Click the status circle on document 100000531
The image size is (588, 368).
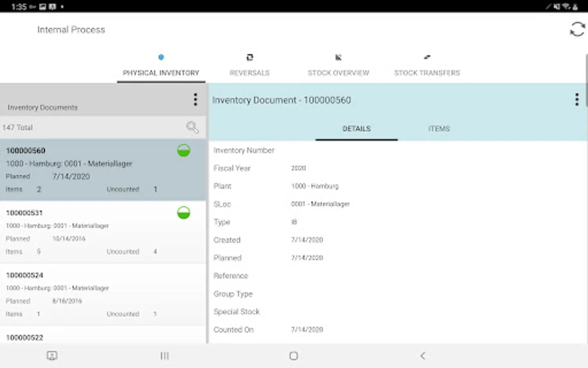point(184,213)
